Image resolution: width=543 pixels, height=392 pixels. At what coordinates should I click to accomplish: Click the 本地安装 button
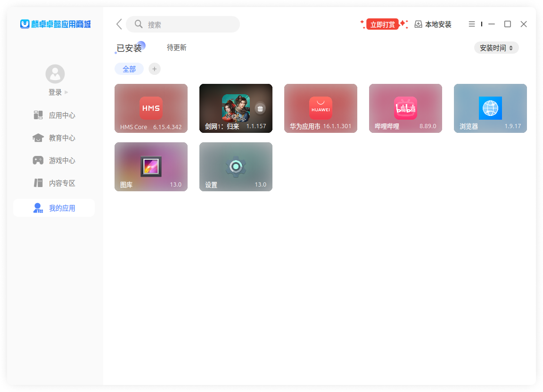pos(433,24)
